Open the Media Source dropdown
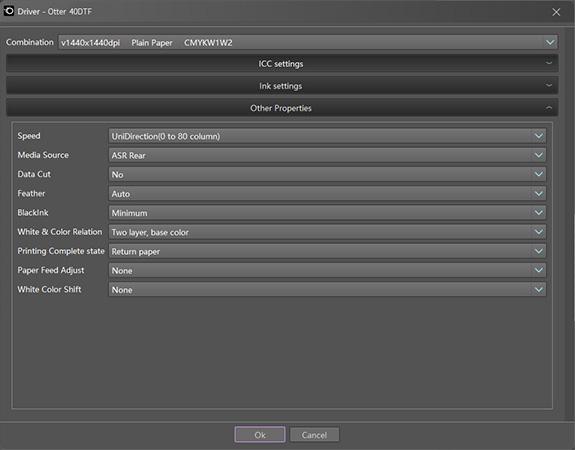Image resolution: width=575 pixels, height=450 pixels. [x=327, y=155]
